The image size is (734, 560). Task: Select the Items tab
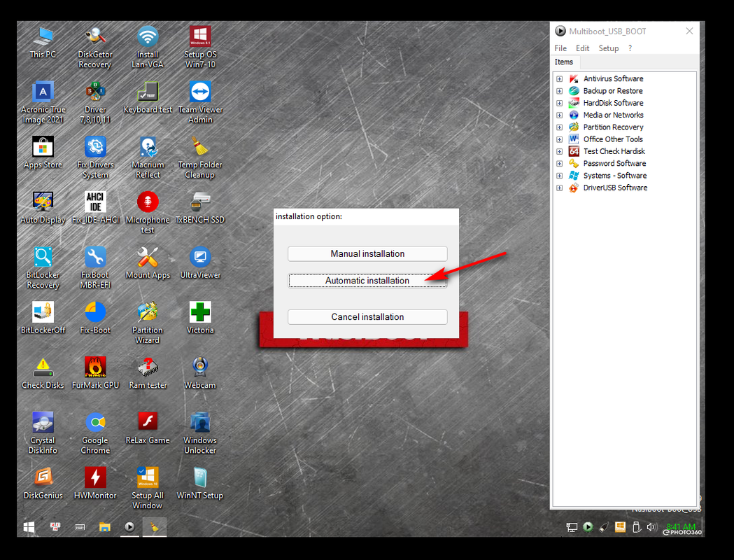point(563,62)
